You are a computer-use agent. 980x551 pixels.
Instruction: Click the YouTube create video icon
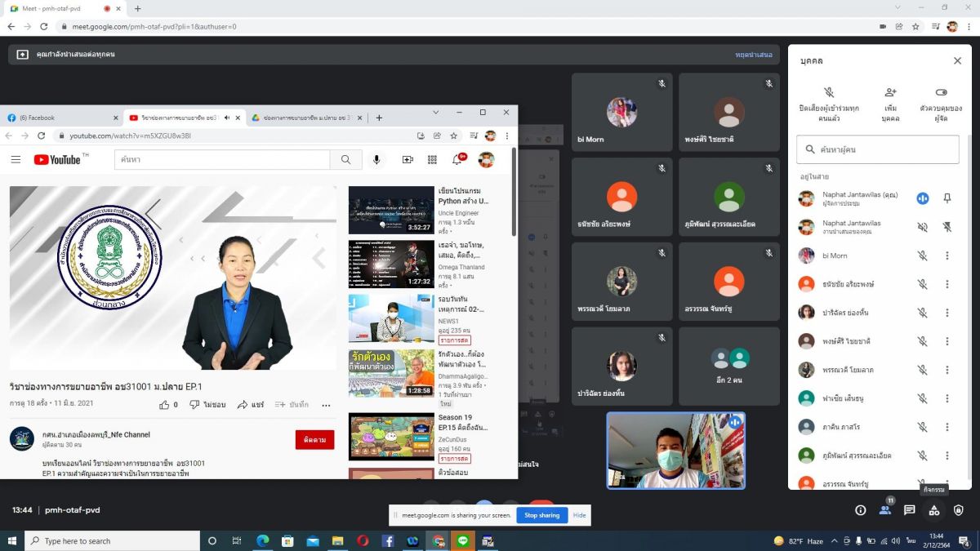(408, 160)
